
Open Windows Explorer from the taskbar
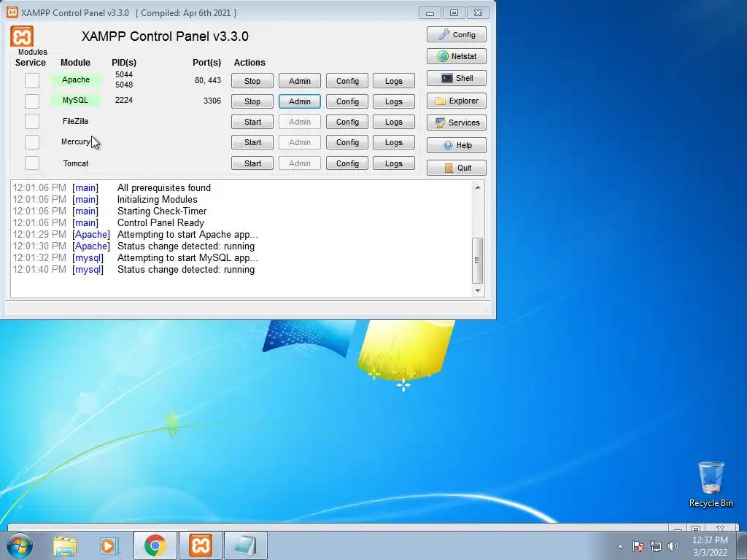point(65,545)
